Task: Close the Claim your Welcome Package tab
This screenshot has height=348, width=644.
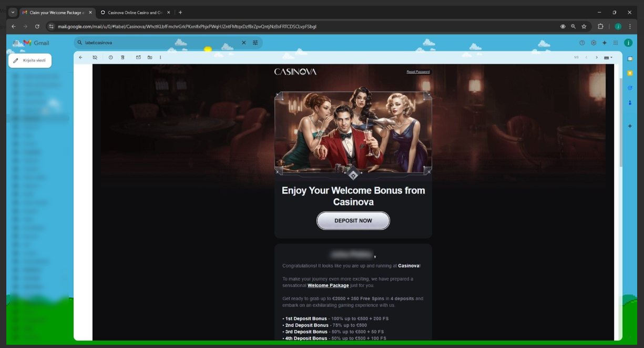Action: (x=90, y=12)
